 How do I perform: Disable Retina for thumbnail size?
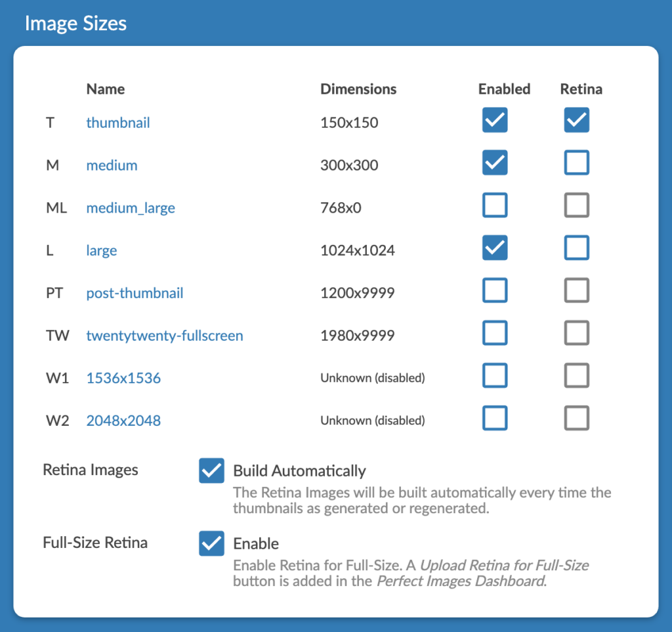[576, 121]
